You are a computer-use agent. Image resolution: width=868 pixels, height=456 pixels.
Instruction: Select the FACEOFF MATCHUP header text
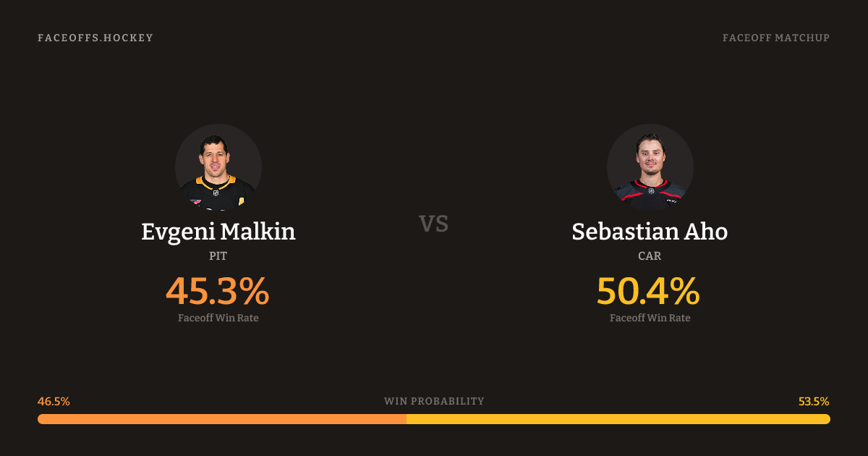[x=775, y=38]
